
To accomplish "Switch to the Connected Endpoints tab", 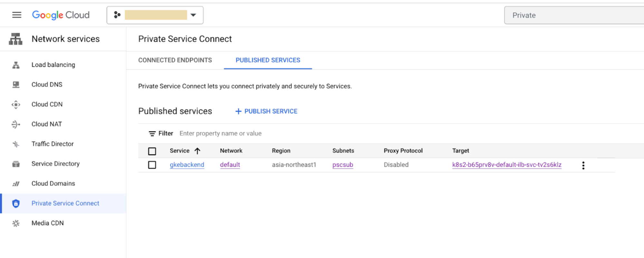I will tap(175, 60).
